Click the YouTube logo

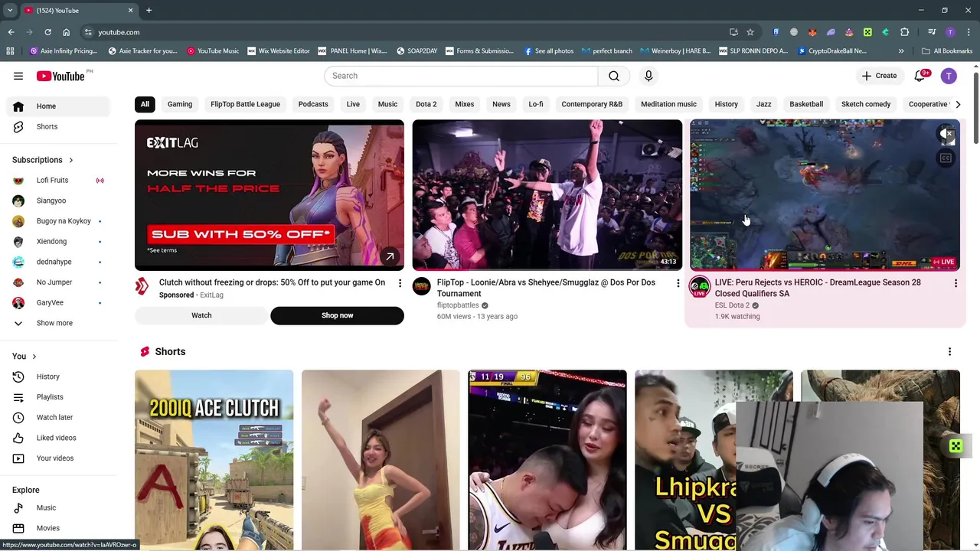(x=60, y=76)
